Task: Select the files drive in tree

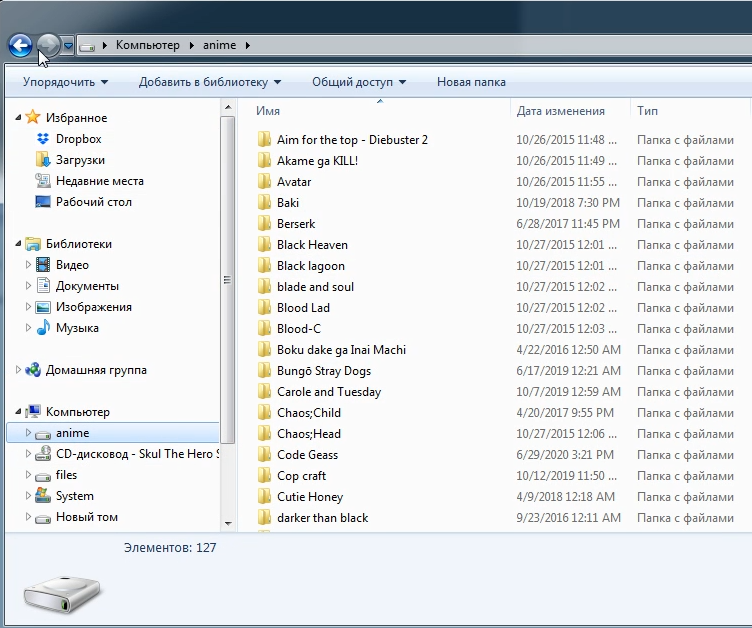Action: click(66, 475)
